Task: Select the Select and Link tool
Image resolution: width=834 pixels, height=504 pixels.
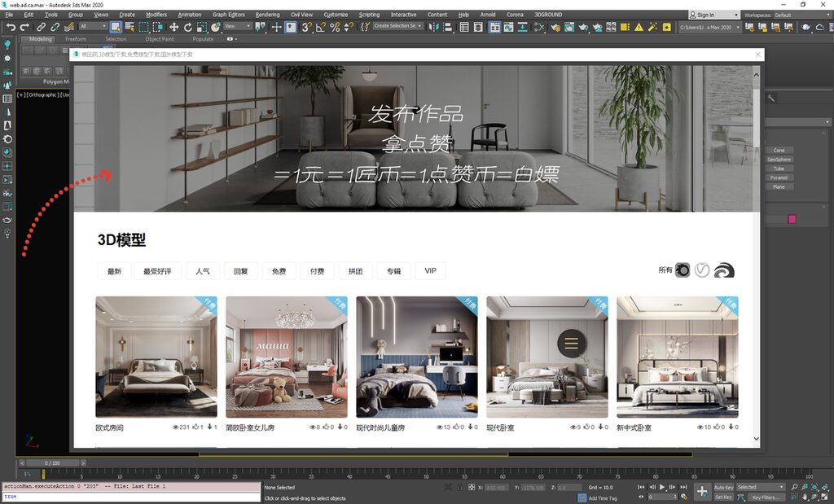Action: [x=41, y=27]
